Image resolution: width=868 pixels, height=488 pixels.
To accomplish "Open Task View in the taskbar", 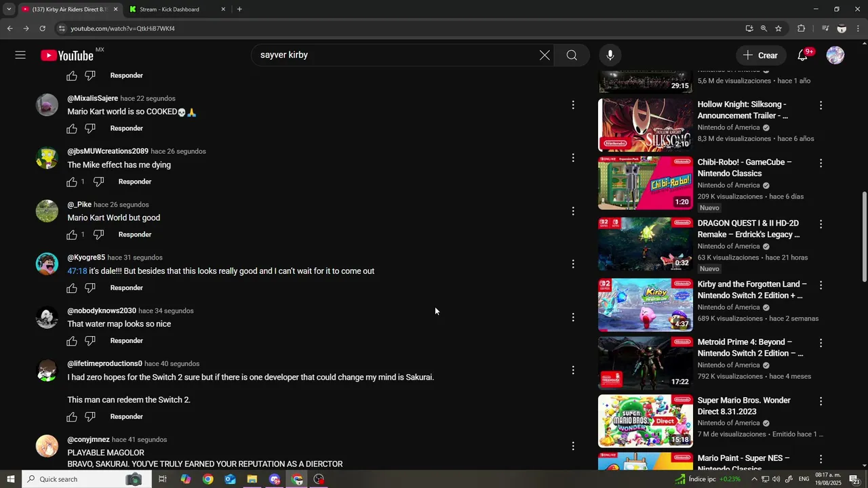I will (163, 479).
